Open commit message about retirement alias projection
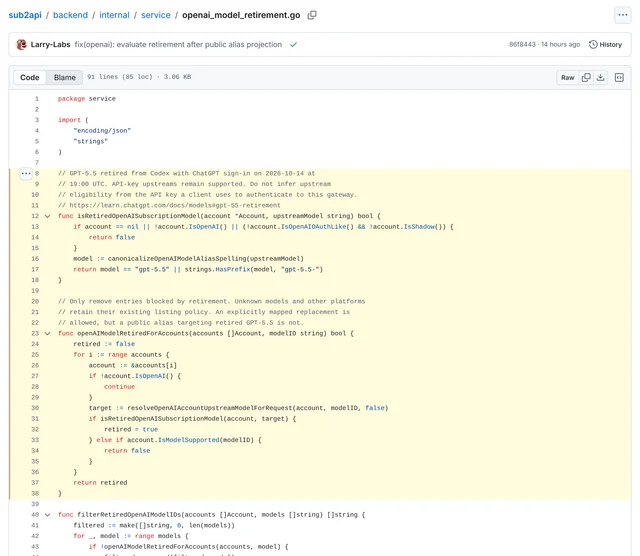 pos(178,44)
